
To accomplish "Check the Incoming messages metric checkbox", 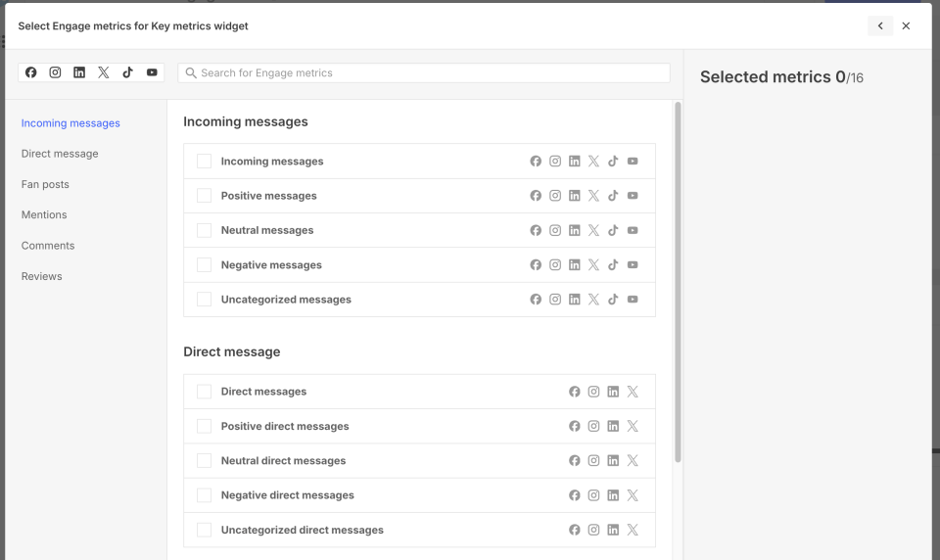I will [x=204, y=162].
